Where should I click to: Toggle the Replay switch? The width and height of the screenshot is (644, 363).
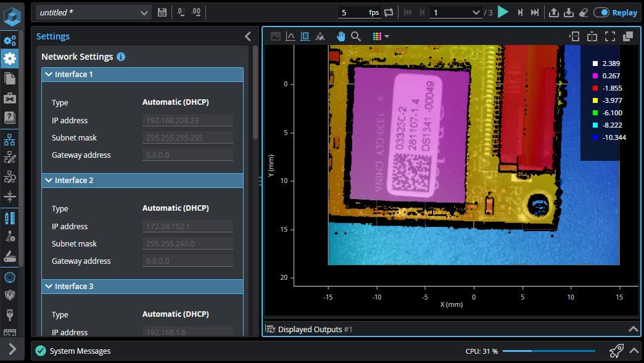coord(601,12)
